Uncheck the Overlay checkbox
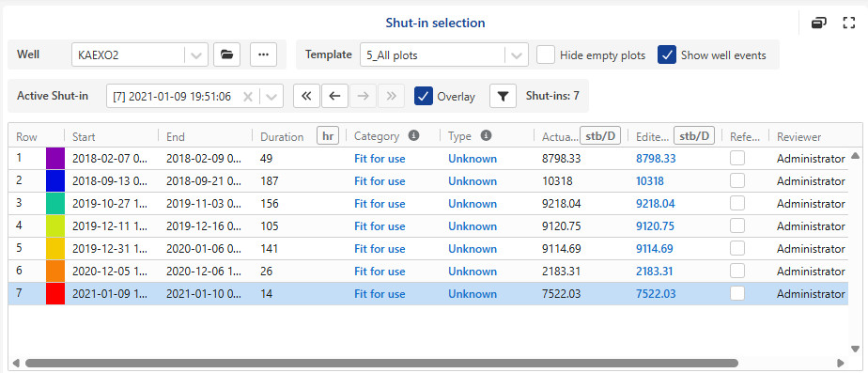This screenshot has height=373, width=868. 424,96
